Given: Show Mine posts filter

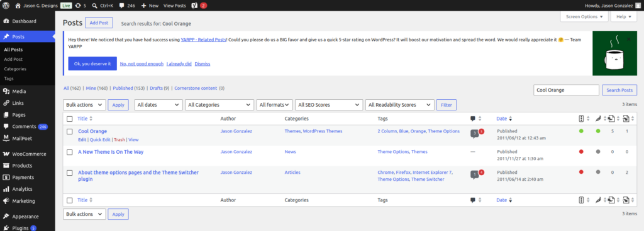Looking at the screenshot, I should click(x=97, y=88).
